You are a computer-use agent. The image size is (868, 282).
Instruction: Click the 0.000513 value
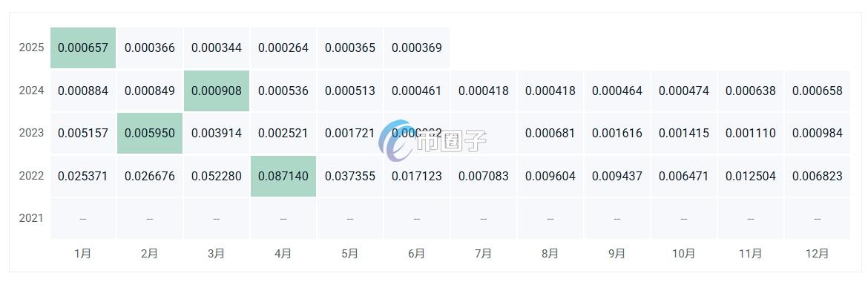tap(350, 91)
